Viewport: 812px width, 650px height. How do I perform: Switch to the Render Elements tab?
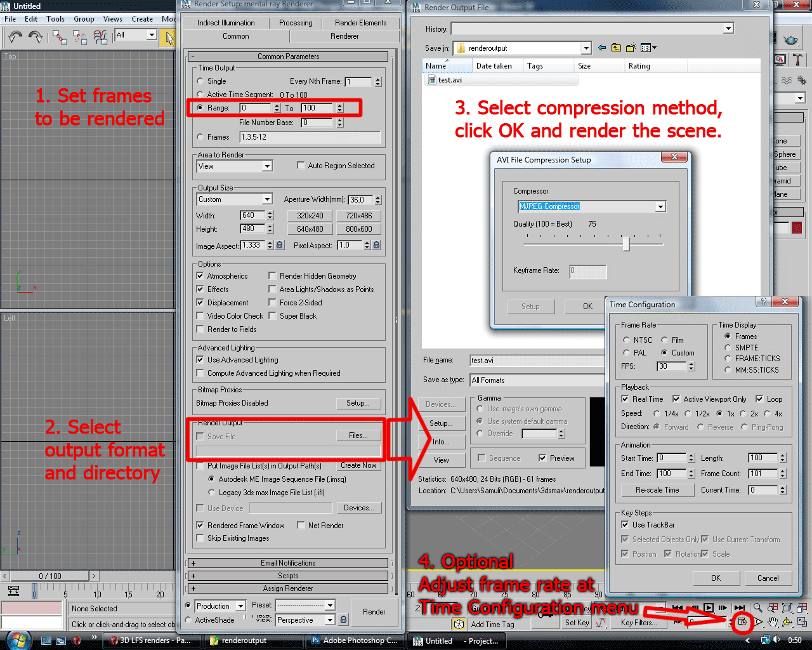tap(360, 23)
